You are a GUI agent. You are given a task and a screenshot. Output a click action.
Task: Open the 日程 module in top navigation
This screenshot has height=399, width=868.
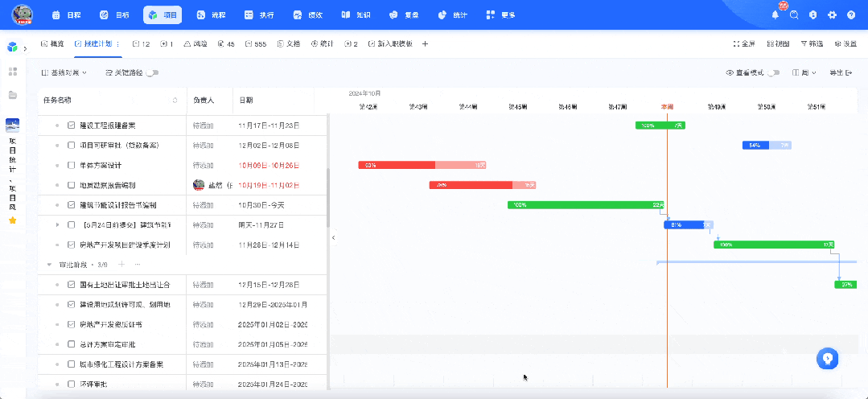pos(67,15)
